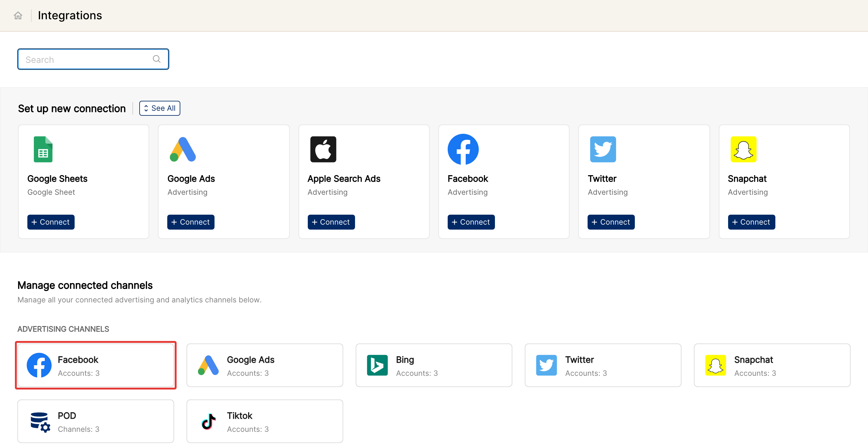Focus the Search input field
Screen dimensions: 868x448
click(x=93, y=59)
